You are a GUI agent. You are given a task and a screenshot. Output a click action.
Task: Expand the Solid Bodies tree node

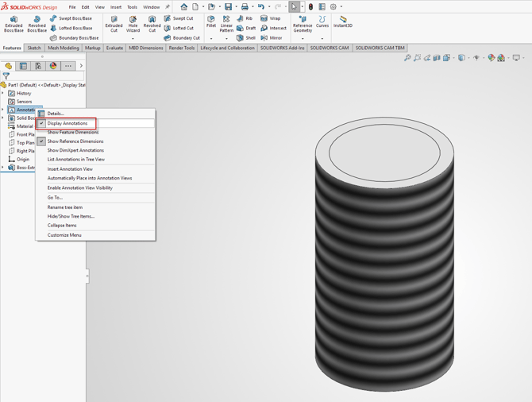2,118
